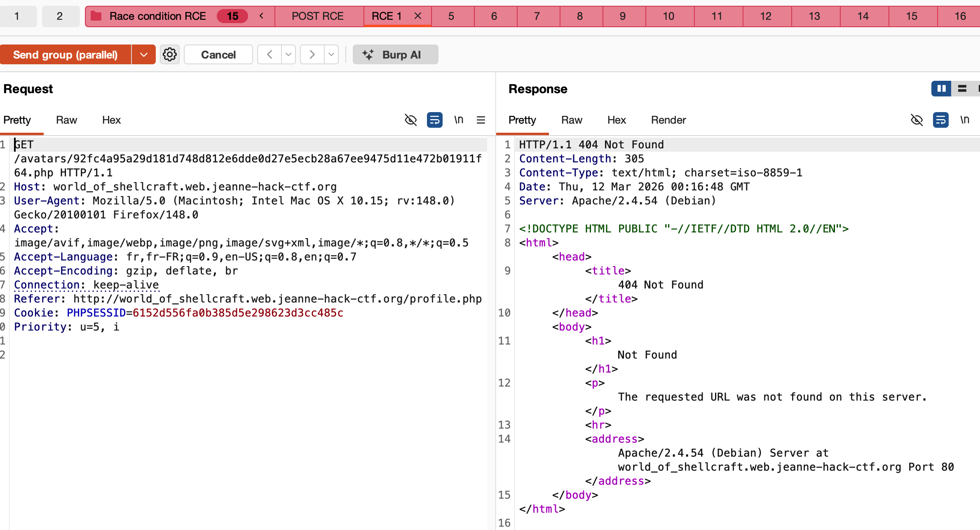
Task: Switch to side-by-side layout view
Action: pos(941,89)
